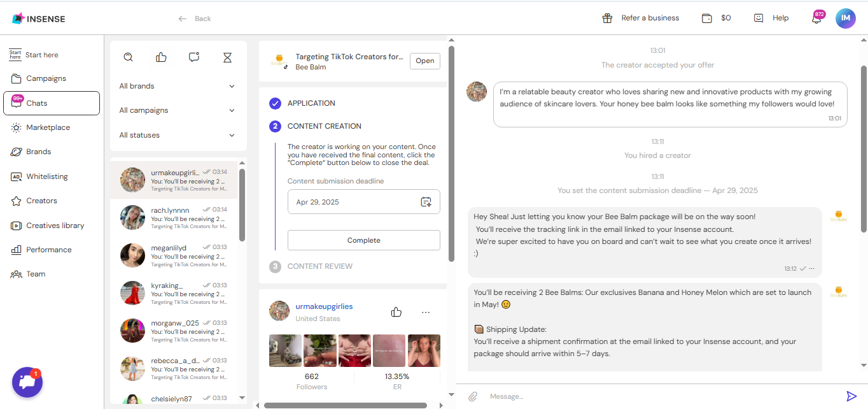
Task: Click the Refer a business link
Action: (650, 18)
